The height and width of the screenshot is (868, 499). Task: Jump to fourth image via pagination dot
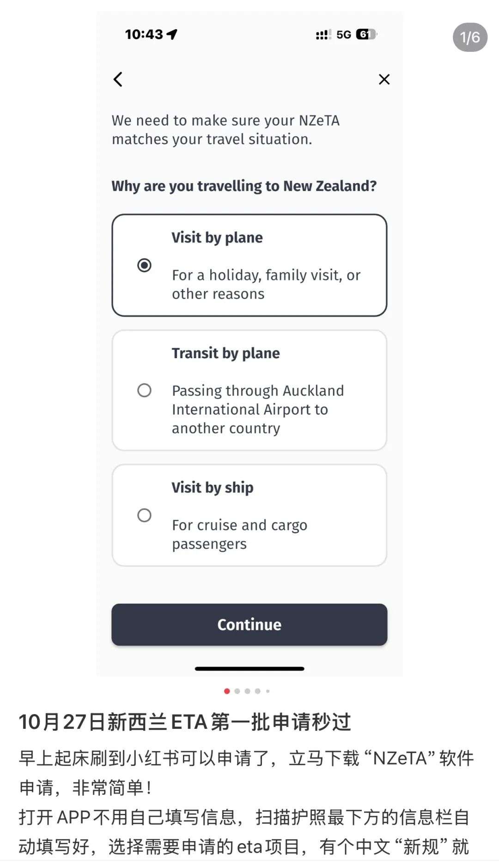(x=257, y=691)
